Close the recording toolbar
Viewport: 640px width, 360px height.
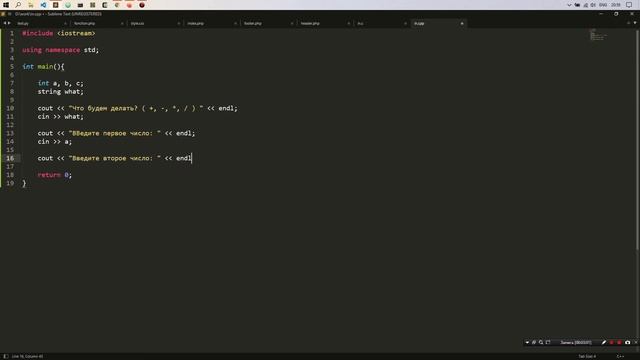[636, 342]
